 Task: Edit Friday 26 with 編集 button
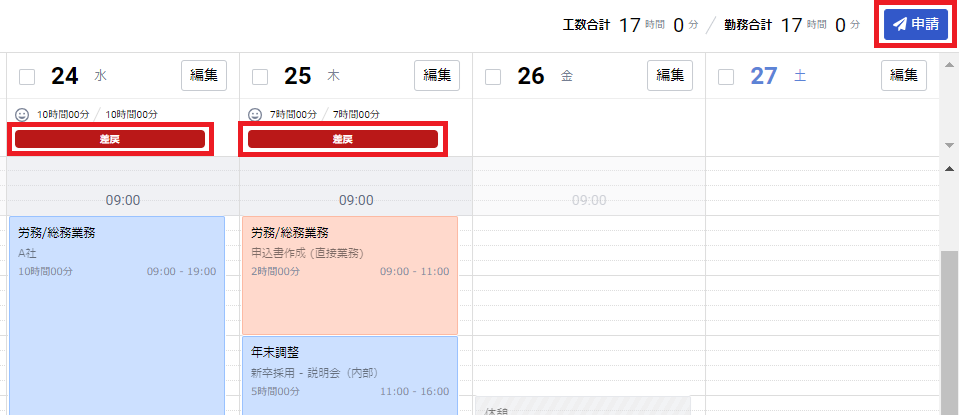[x=670, y=75]
